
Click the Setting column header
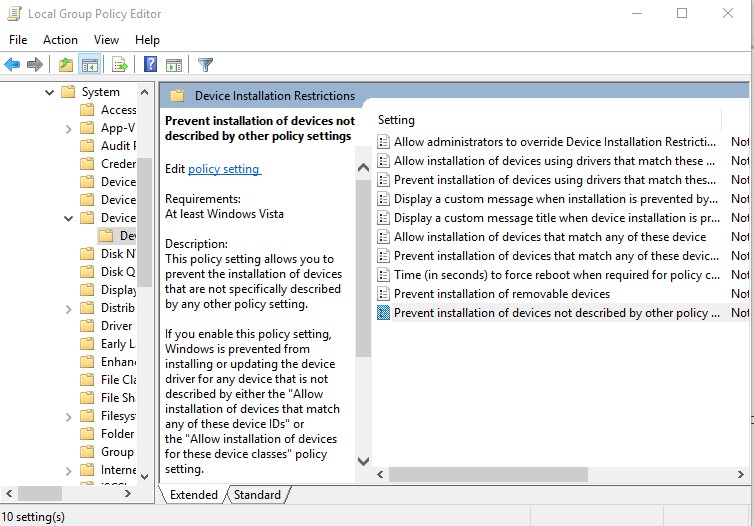(396, 120)
